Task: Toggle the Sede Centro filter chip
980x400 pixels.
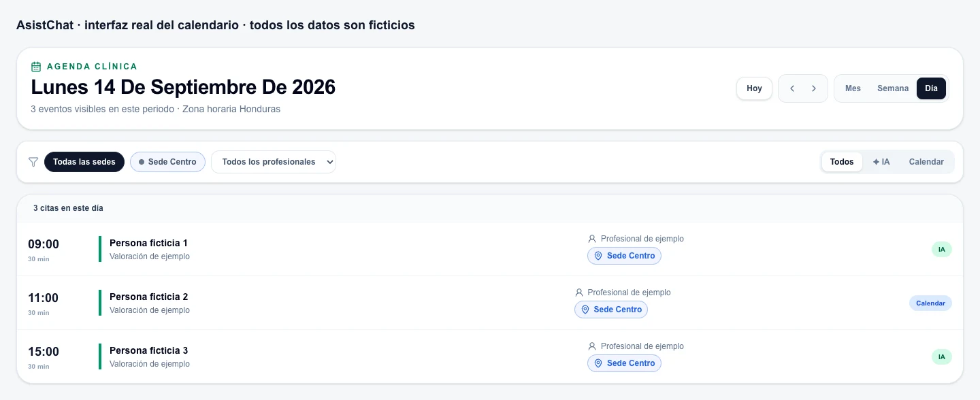Action: [x=167, y=162]
